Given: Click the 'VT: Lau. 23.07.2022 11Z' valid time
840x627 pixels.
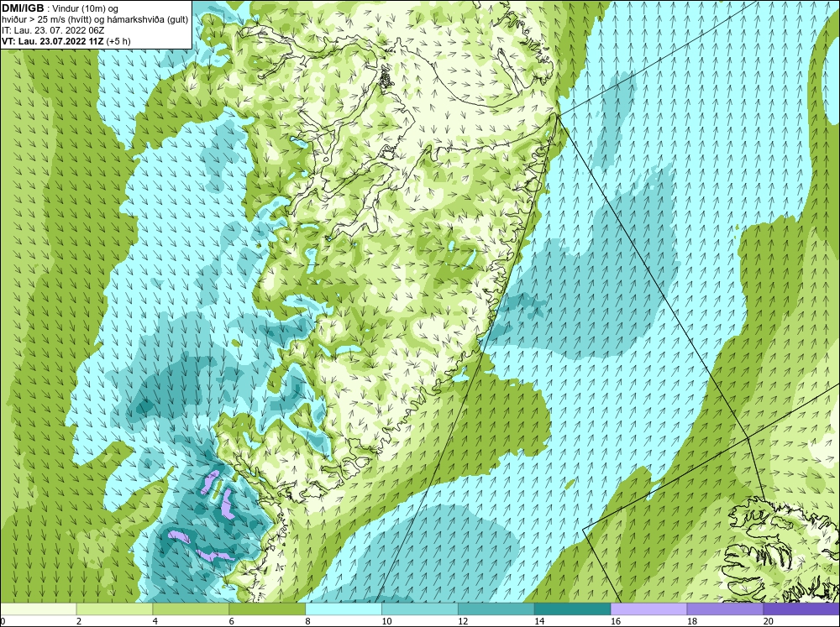Looking at the screenshot, I should pos(54,41).
